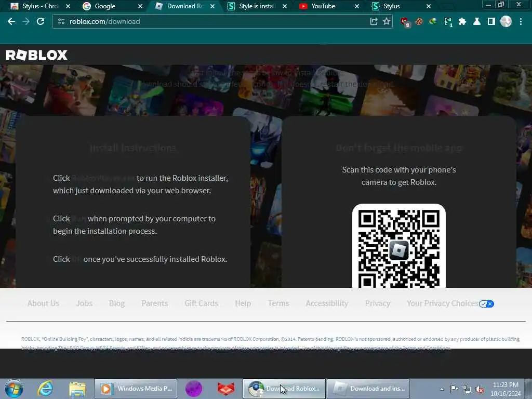Click the browser forward arrow

click(26, 21)
